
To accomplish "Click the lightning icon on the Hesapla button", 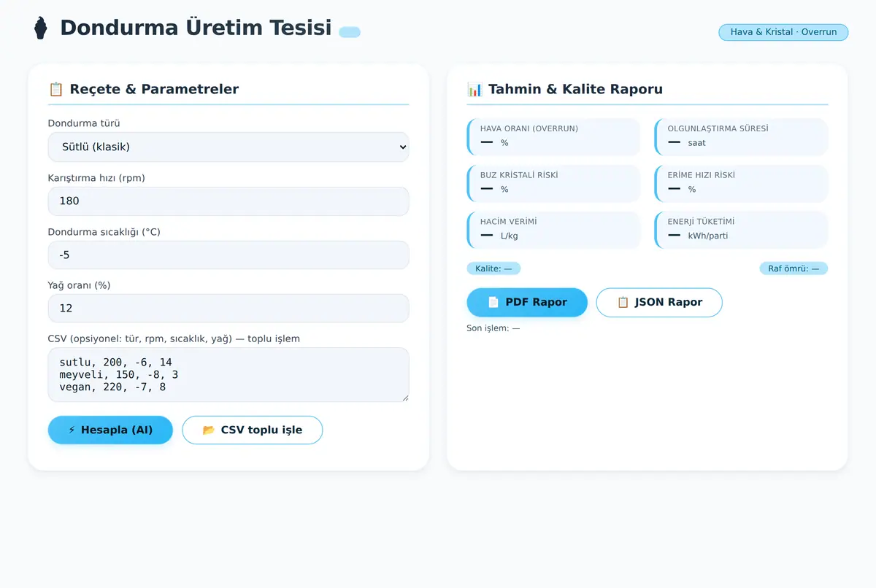I will point(72,430).
